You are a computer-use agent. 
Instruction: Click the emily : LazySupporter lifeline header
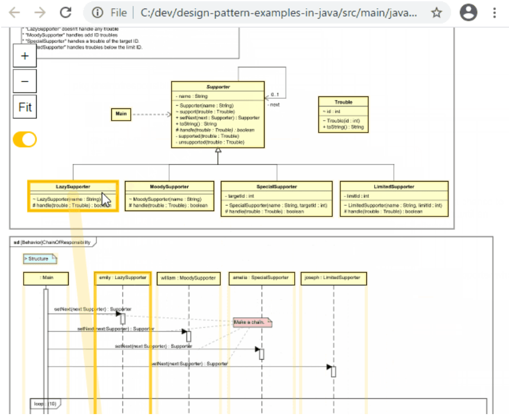pos(123,278)
